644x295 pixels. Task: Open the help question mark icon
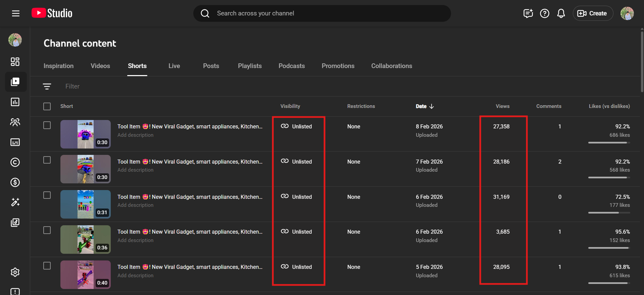(x=544, y=13)
